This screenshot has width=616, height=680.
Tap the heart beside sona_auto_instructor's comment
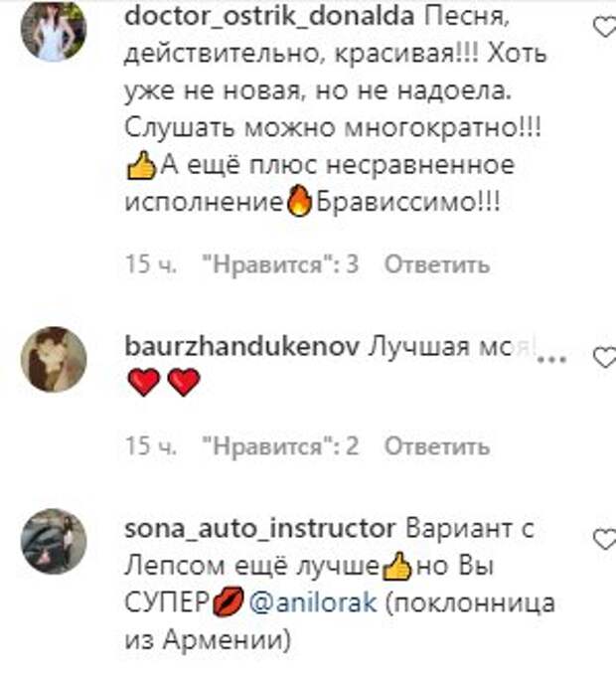point(605,540)
